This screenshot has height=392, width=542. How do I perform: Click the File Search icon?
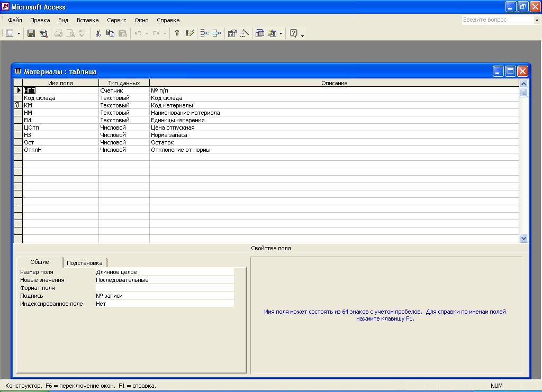(x=43, y=33)
